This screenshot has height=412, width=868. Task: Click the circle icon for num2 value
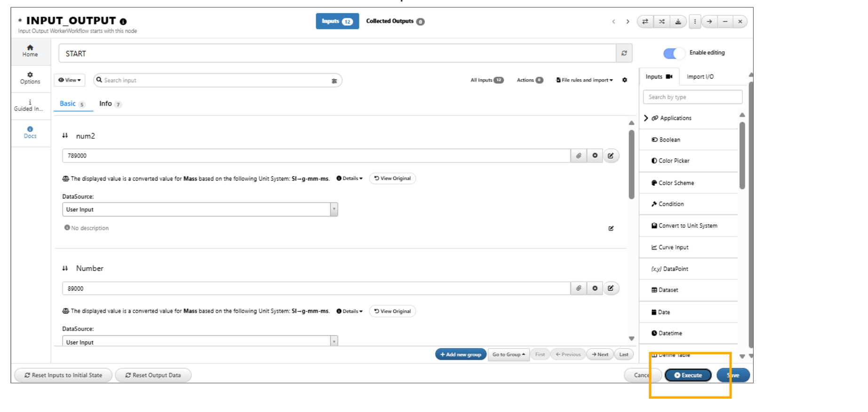click(595, 156)
